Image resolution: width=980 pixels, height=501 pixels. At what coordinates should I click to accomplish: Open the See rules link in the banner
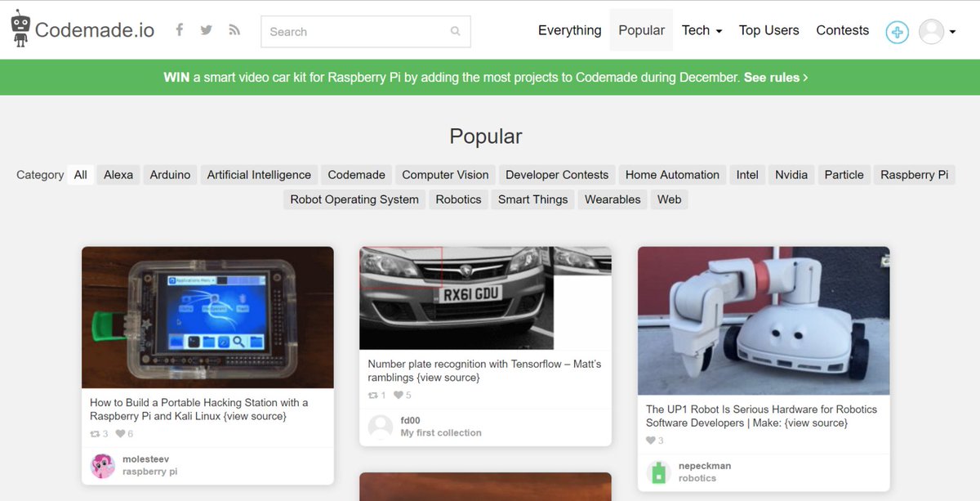point(771,77)
